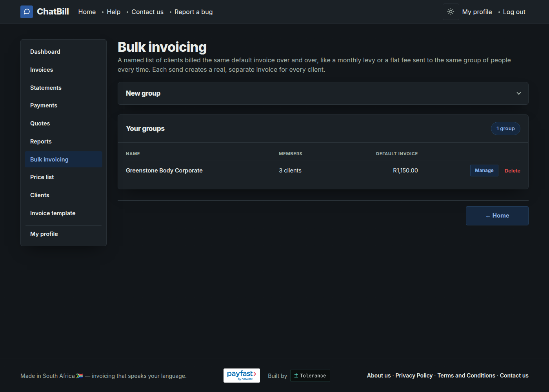This screenshot has height=392, width=549.
Task: Click the Greenstone Body Corporate name
Action: pos(164,171)
